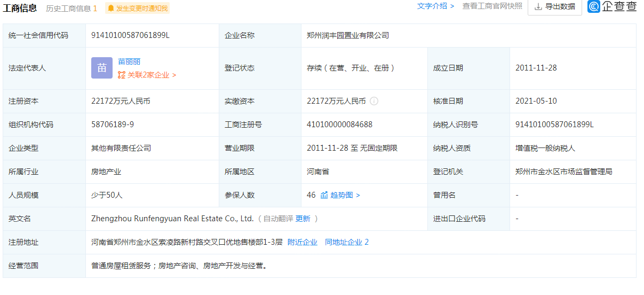Click the purple 苗 avatar icon
This screenshot has width=644, height=295.
(102, 68)
